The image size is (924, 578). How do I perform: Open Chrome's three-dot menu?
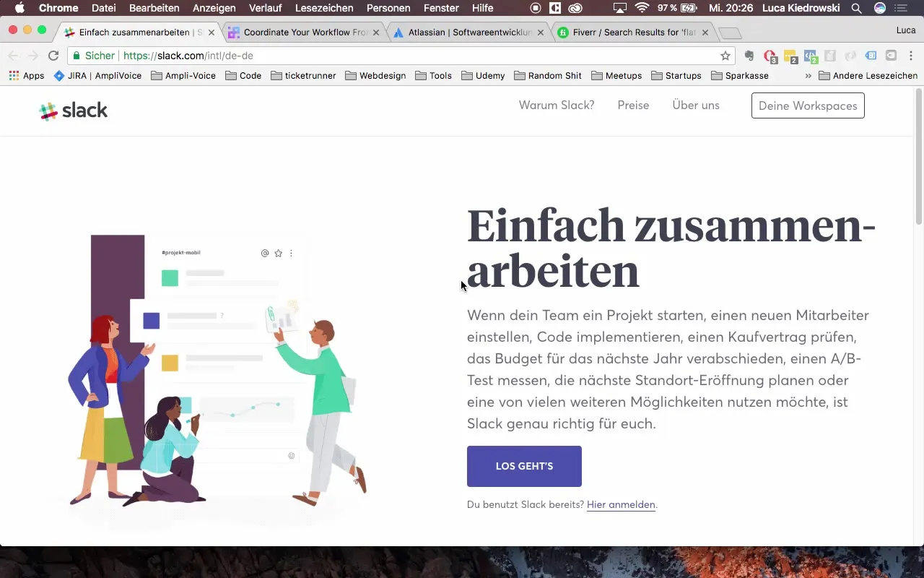click(x=911, y=56)
